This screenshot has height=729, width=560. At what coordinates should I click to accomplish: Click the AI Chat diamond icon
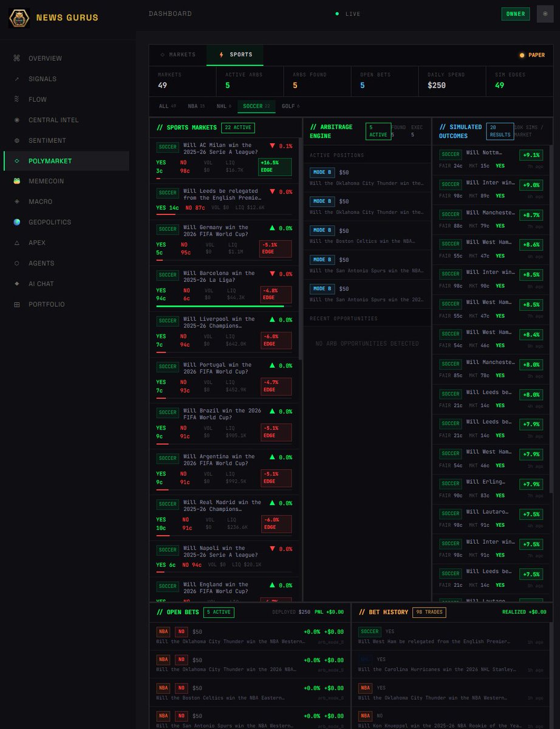pyautogui.click(x=17, y=284)
